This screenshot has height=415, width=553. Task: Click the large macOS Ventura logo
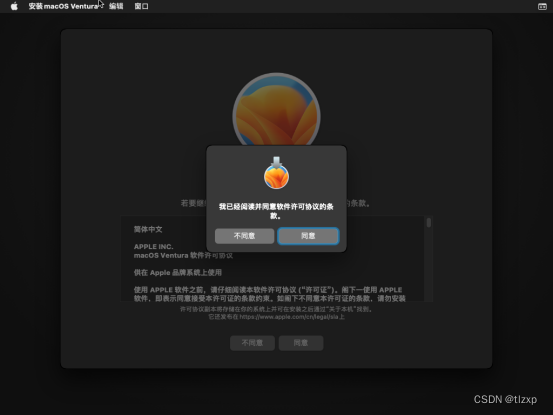click(x=276, y=110)
